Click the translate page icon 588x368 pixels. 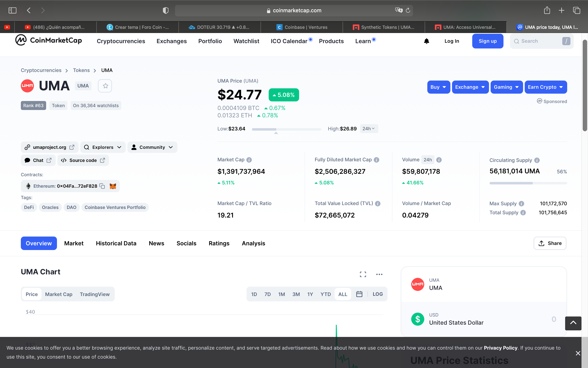[399, 10]
